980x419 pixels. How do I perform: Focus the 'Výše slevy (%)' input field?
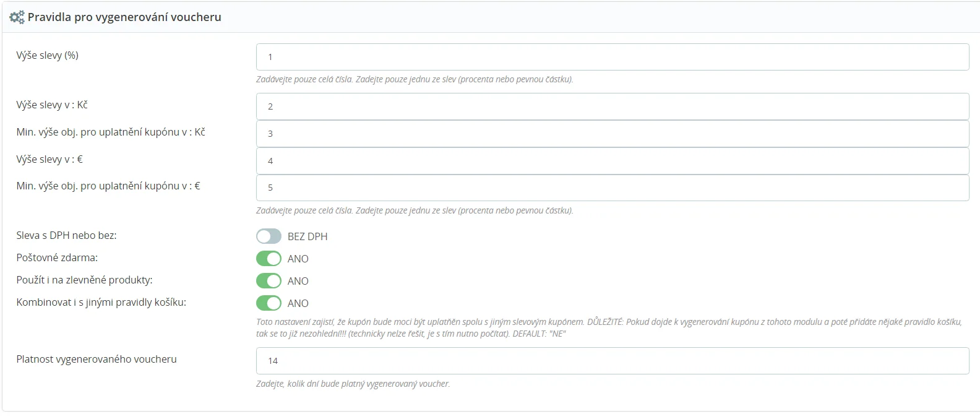pyautogui.click(x=612, y=57)
